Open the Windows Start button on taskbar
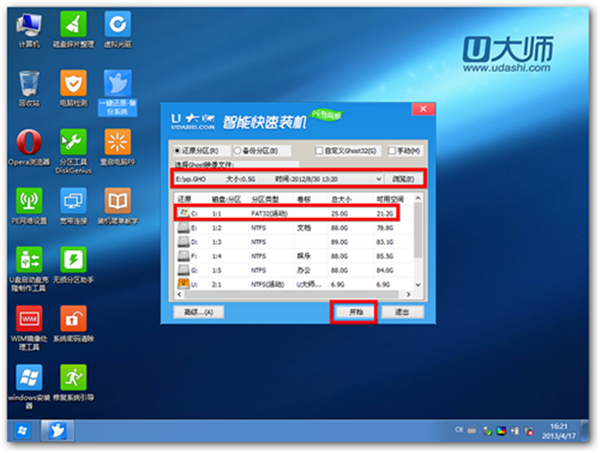The width and height of the screenshot is (600, 453). 20,430
